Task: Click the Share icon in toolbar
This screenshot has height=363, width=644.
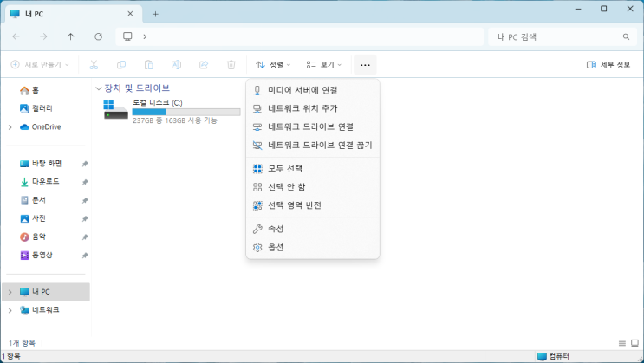Action: [x=204, y=64]
